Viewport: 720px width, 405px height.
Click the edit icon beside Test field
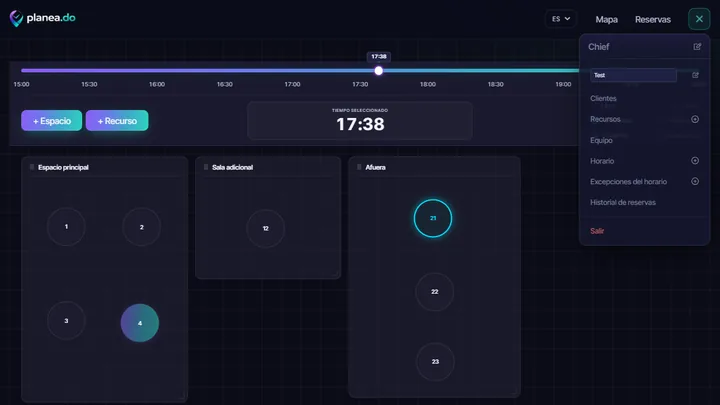click(x=695, y=75)
